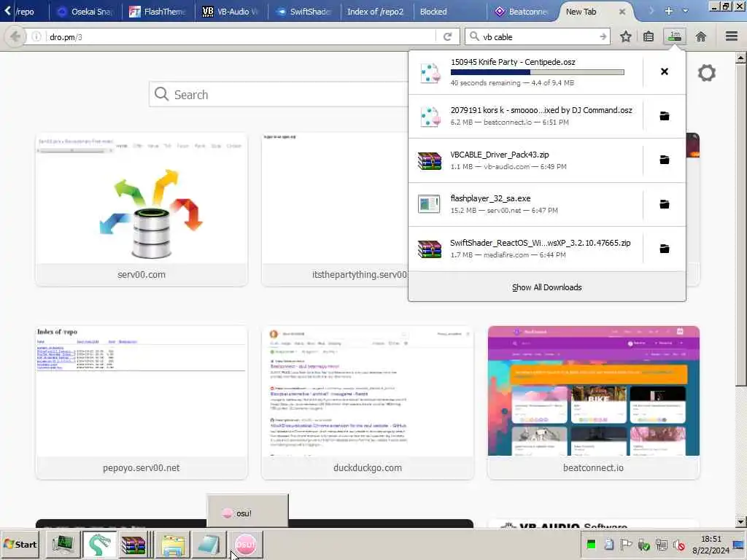Viewport: 747px width, 560px height.
Task: Click the muted volume tray icon
Action: (x=679, y=545)
